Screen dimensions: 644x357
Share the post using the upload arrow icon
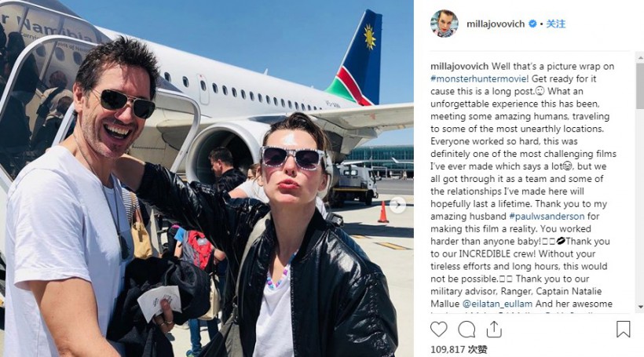pos(494,329)
